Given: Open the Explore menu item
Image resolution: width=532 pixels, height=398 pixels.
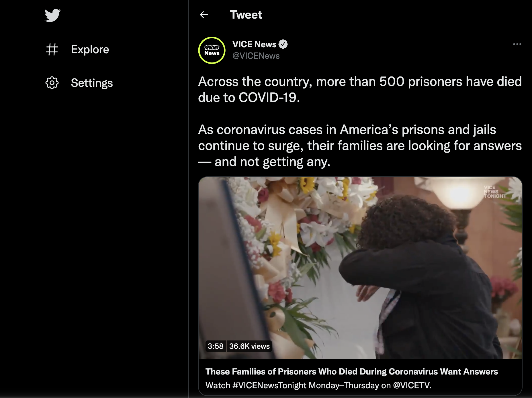Looking at the screenshot, I should click(90, 49).
